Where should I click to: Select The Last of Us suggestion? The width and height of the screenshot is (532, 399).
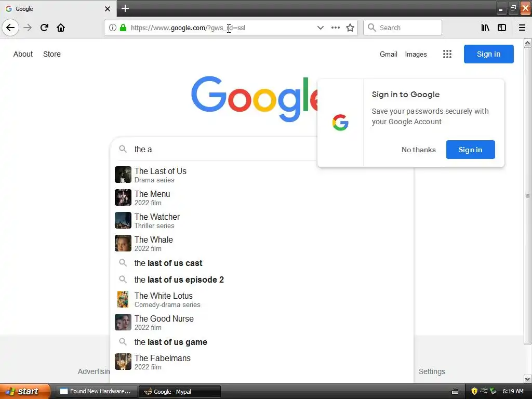click(261, 175)
